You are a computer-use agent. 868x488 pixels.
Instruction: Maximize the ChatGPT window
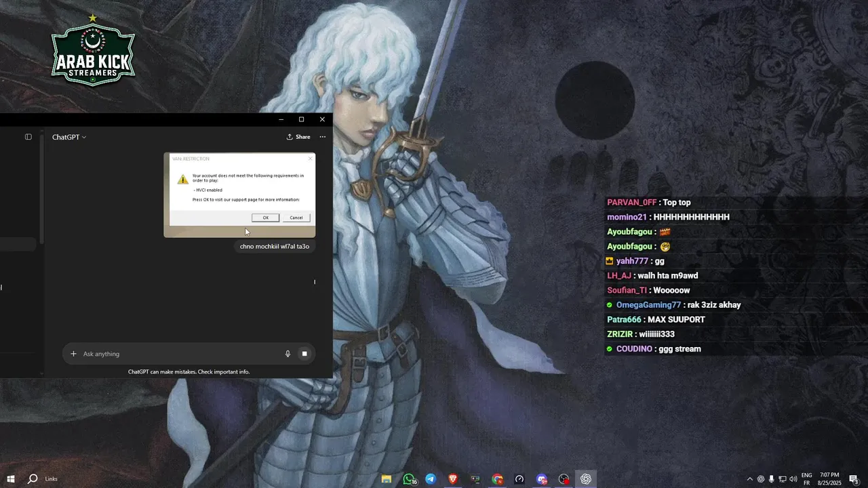pos(302,119)
